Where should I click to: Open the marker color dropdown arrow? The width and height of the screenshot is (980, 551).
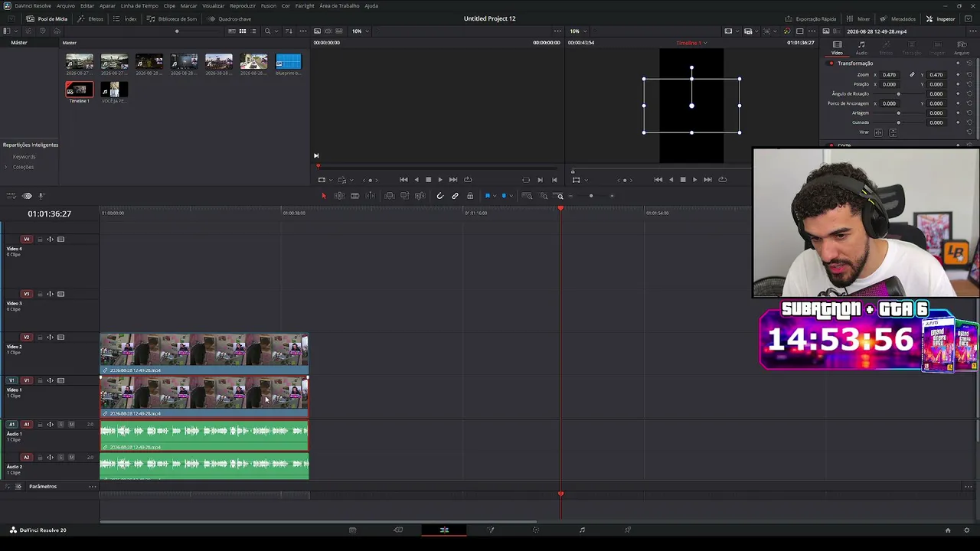pyautogui.click(x=511, y=196)
